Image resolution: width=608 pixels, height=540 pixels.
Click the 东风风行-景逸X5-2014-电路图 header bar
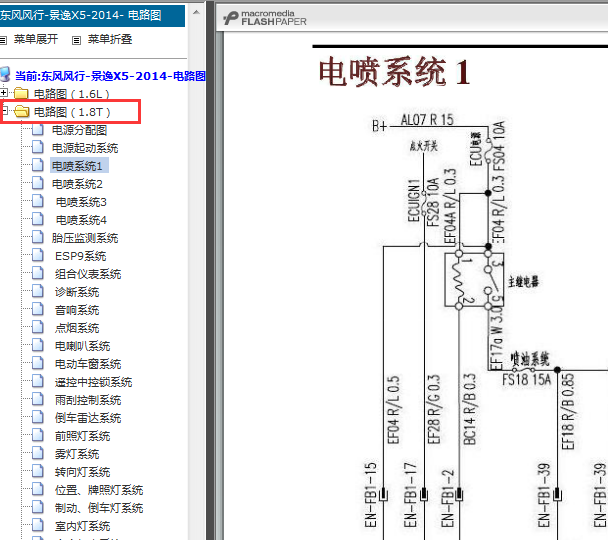tap(92, 15)
